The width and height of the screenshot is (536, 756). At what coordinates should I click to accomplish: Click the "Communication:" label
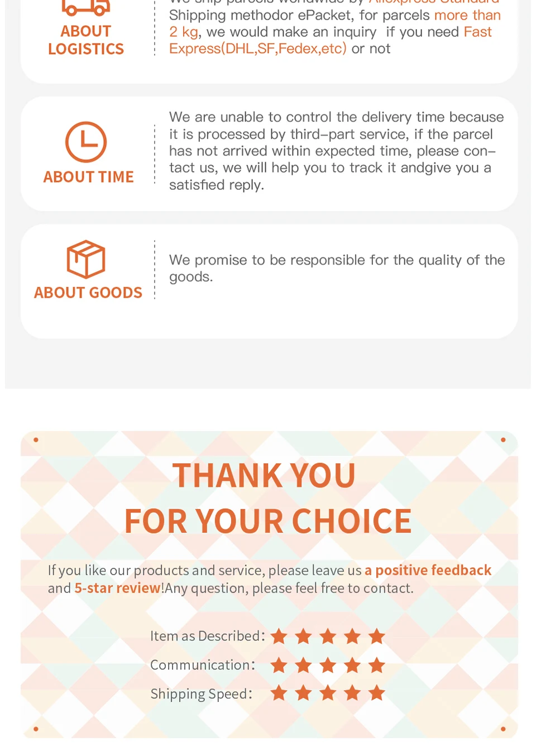coord(203,665)
